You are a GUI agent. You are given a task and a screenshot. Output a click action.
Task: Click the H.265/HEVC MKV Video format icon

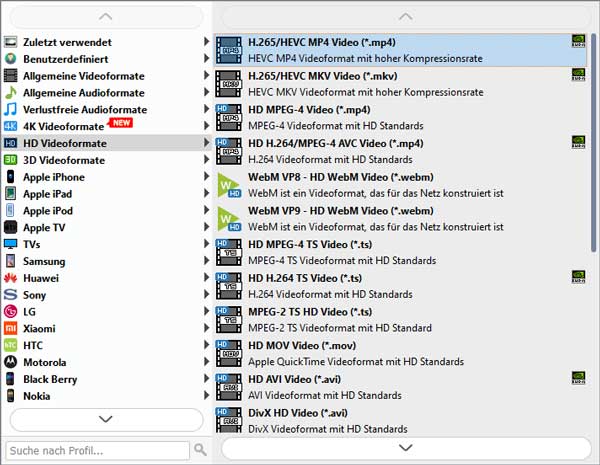229,84
